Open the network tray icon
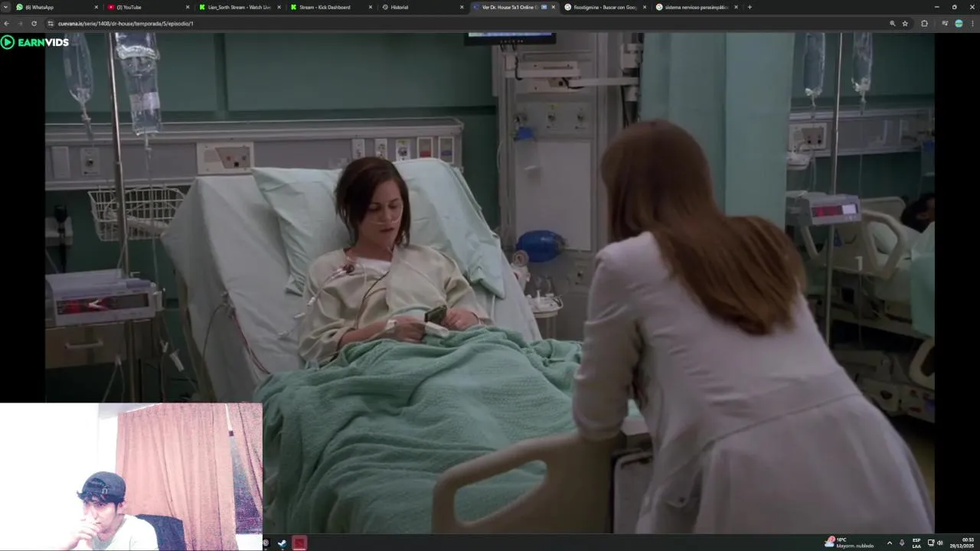This screenshot has width=980, height=551. 931,543
